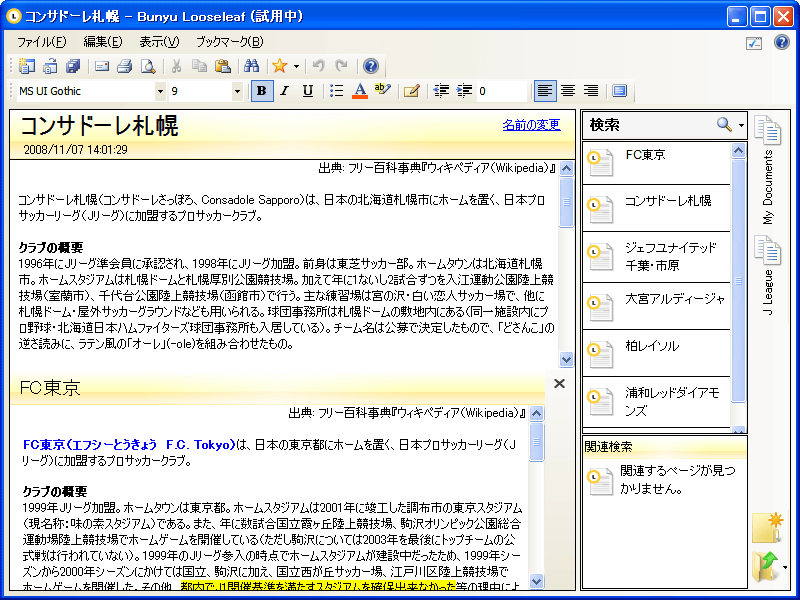The height and width of the screenshot is (600, 800).
Task: Click the checkbox window icon at top right
Action: pos(754,43)
